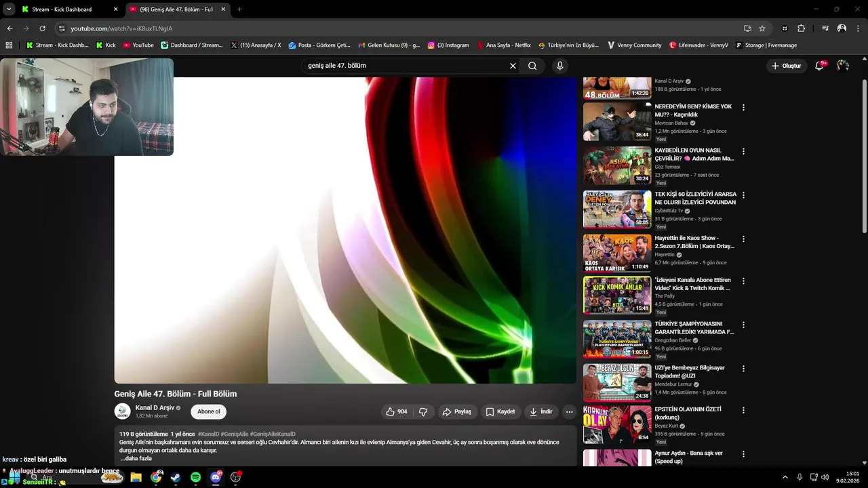The height and width of the screenshot is (488, 868).
Task: Open options for Hayrettin ile Kaos Show
Action: (743, 239)
